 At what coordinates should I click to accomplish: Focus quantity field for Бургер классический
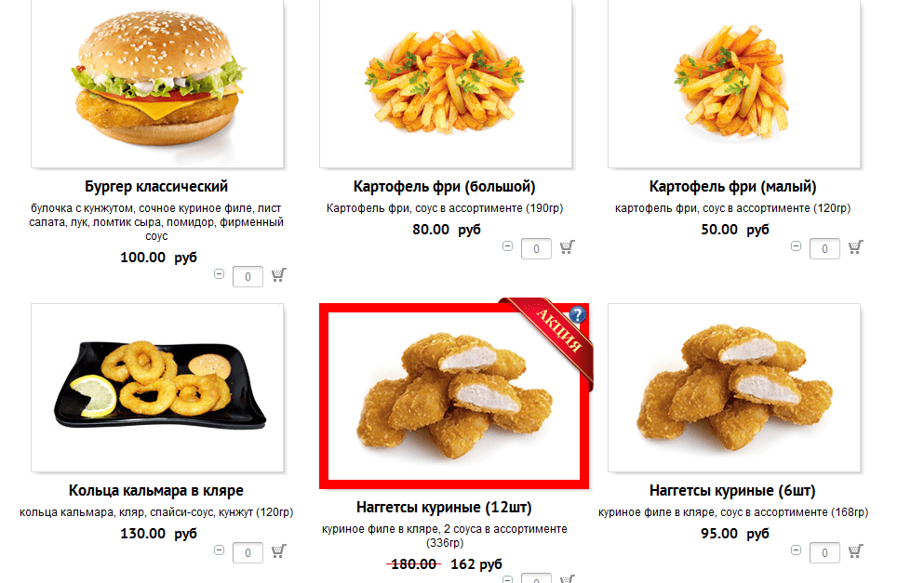tap(248, 277)
